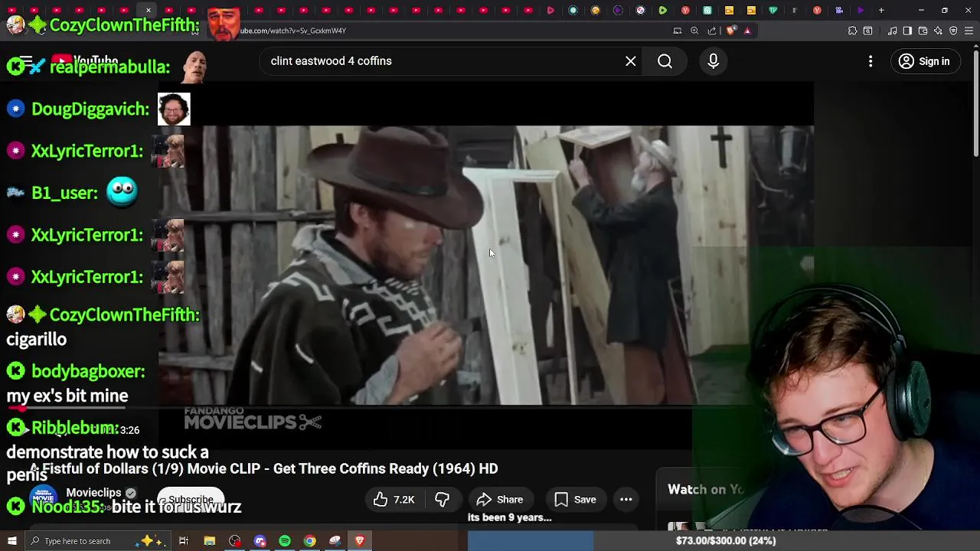Open Brave Wallet icon
Image resolution: width=980 pixels, height=551 pixels.
pyautogui.click(x=923, y=31)
